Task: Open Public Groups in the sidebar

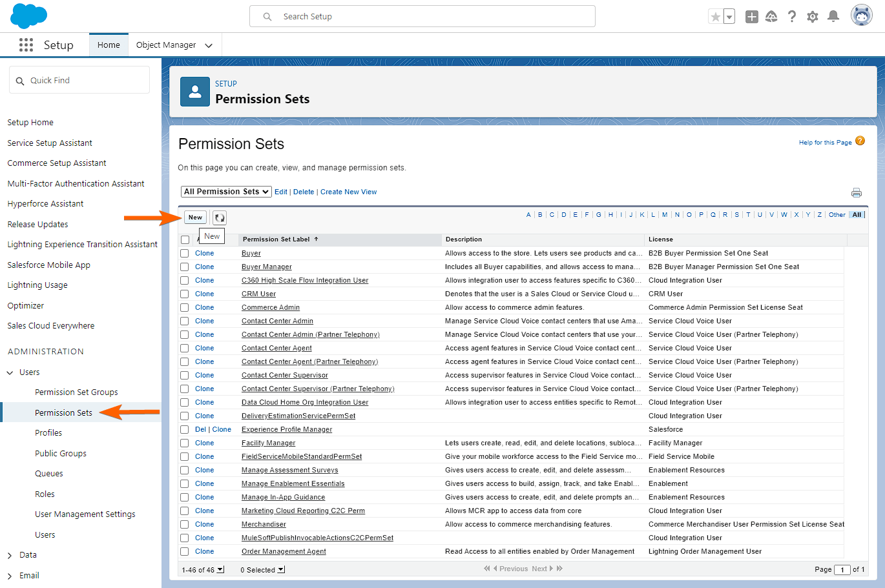Action: click(x=61, y=454)
